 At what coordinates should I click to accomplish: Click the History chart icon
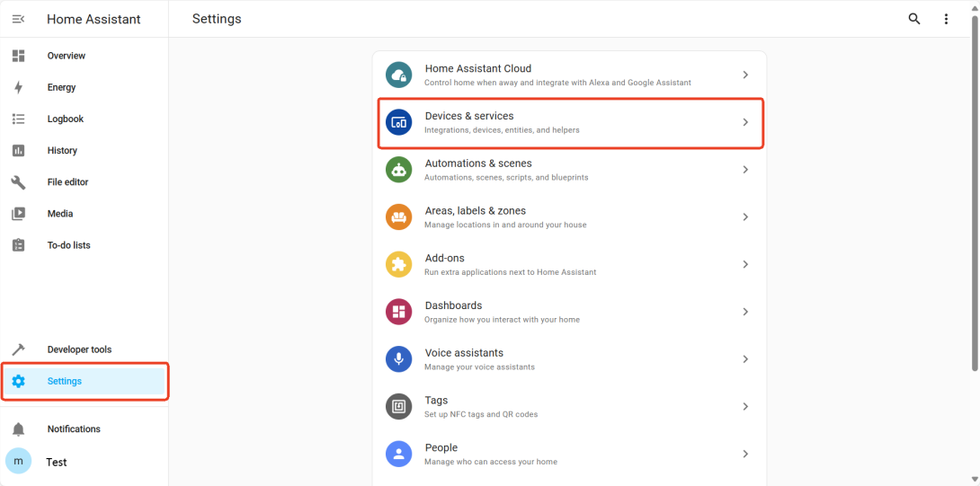click(x=18, y=151)
